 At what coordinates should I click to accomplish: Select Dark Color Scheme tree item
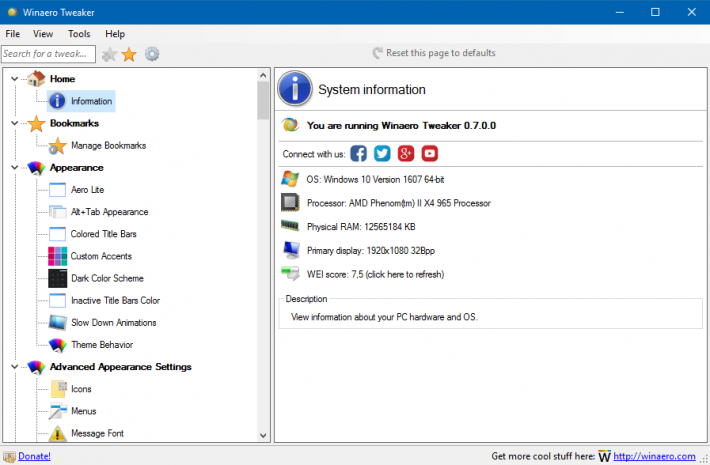coord(107,278)
